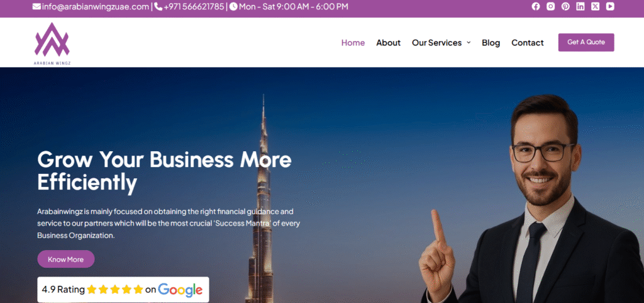
Task: Click the clock hours icon
Action: click(233, 6)
